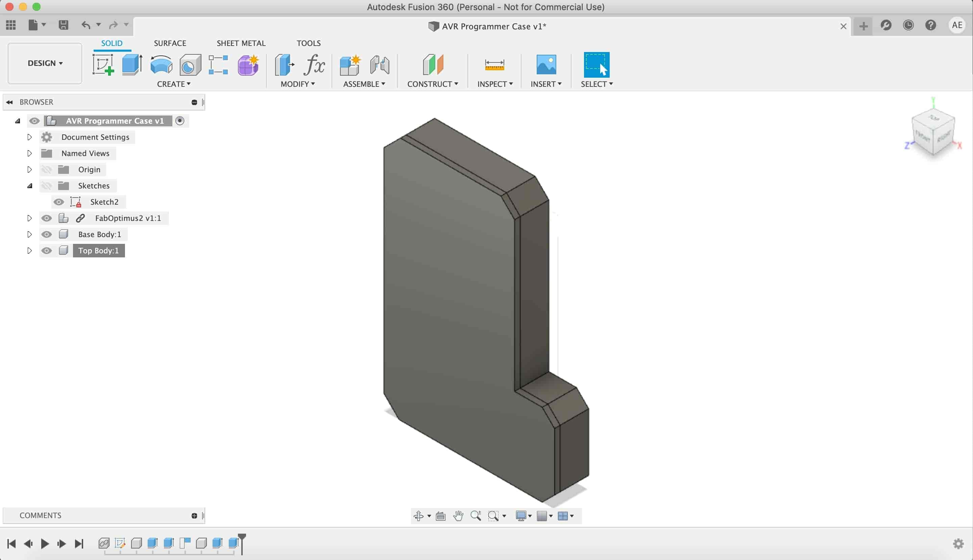973x560 pixels.
Task: Activate the Select tool icon
Action: (x=597, y=65)
